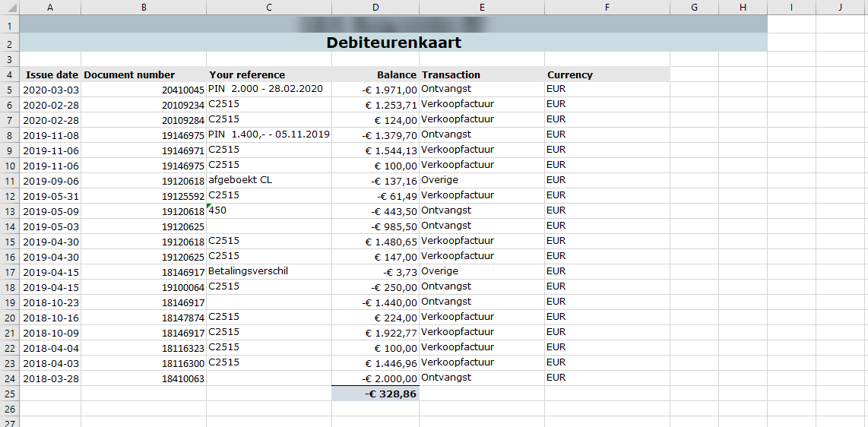
Task: Select date cell 2018-10-23
Action: [x=50, y=302]
